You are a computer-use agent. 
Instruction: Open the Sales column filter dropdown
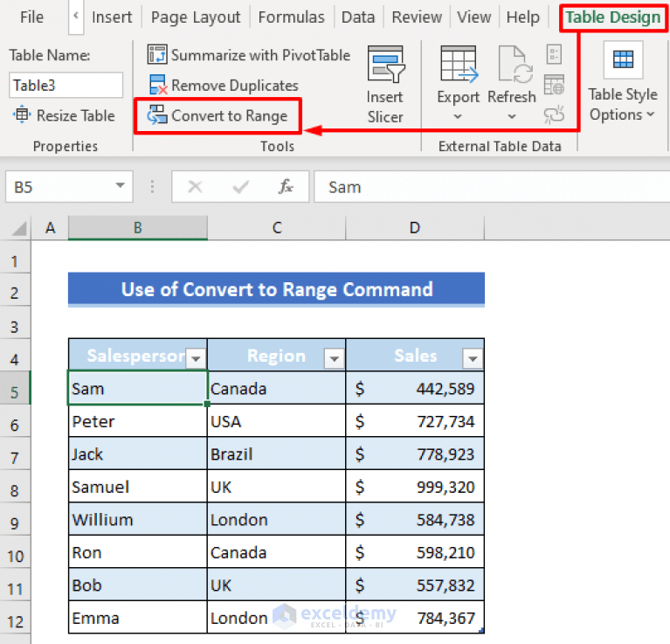click(x=473, y=358)
